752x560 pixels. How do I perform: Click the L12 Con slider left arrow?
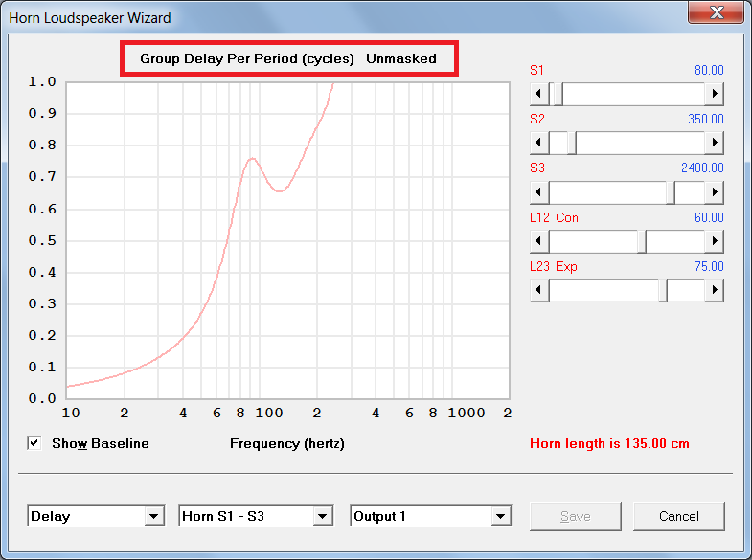coord(539,241)
